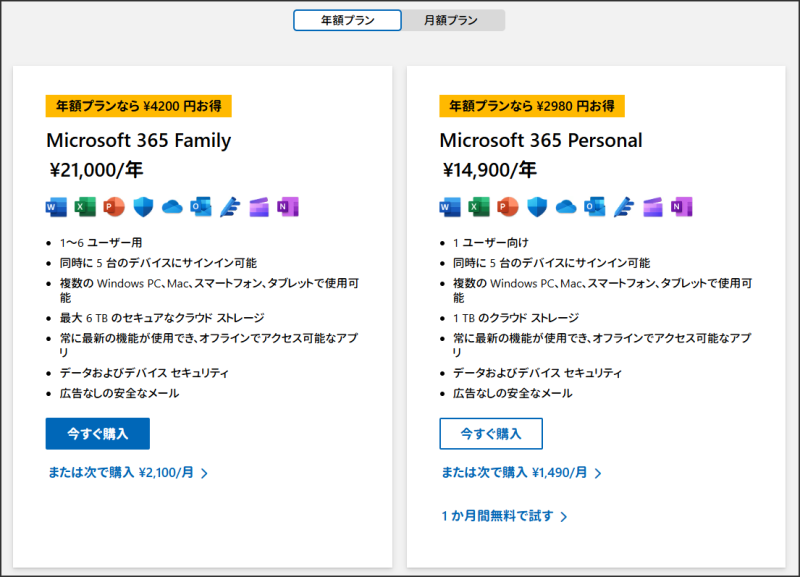Click the Excel icon in Personal plan
The image size is (800, 577).
pos(479,207)
